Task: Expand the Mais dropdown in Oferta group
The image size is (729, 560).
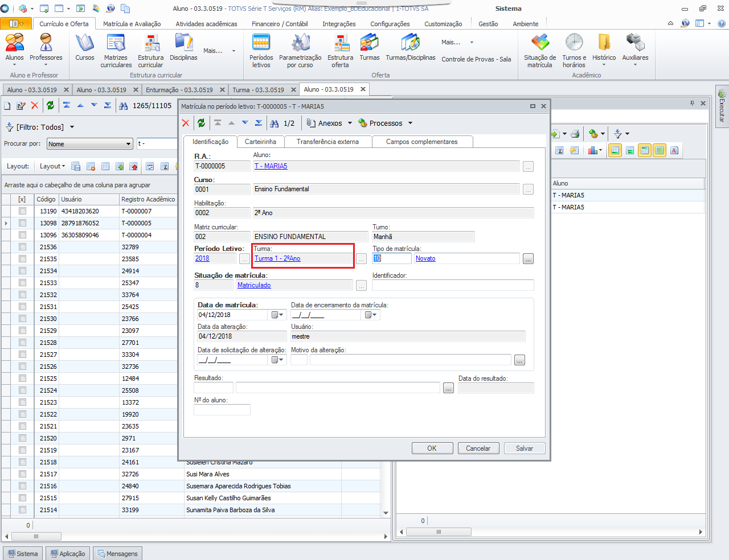Action: (472, 42)
